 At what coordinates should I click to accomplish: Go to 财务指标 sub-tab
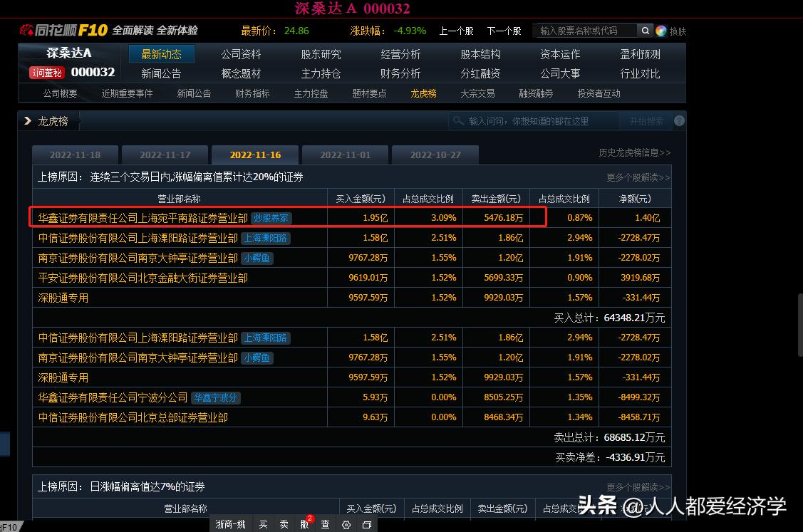252,94
